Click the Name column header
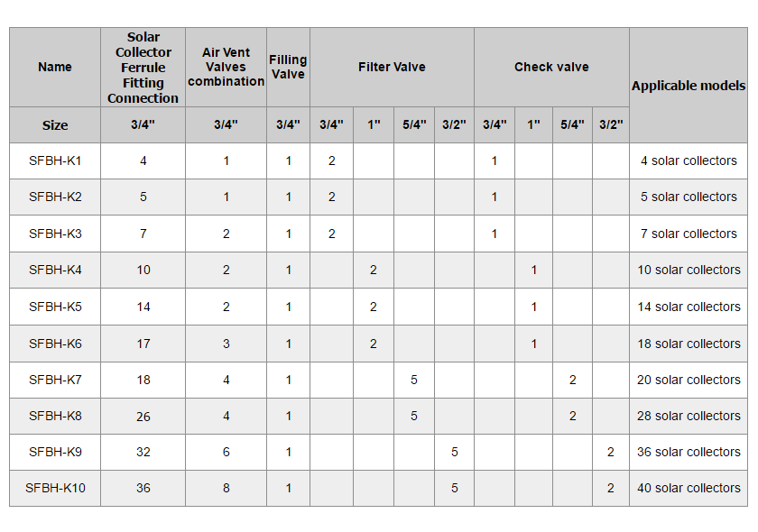 tap(55, 67)
